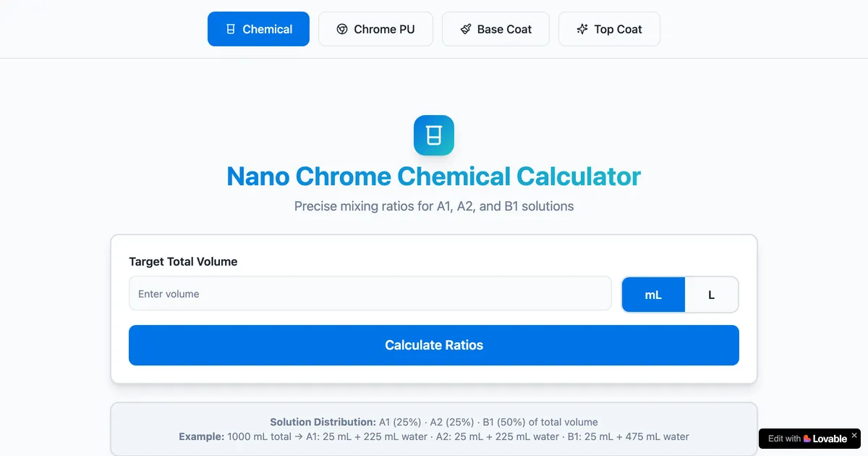Open the Chrome PU calculator tab
Image resolution: width=868 pixels, height=456 pixels.
coord(375,29)
